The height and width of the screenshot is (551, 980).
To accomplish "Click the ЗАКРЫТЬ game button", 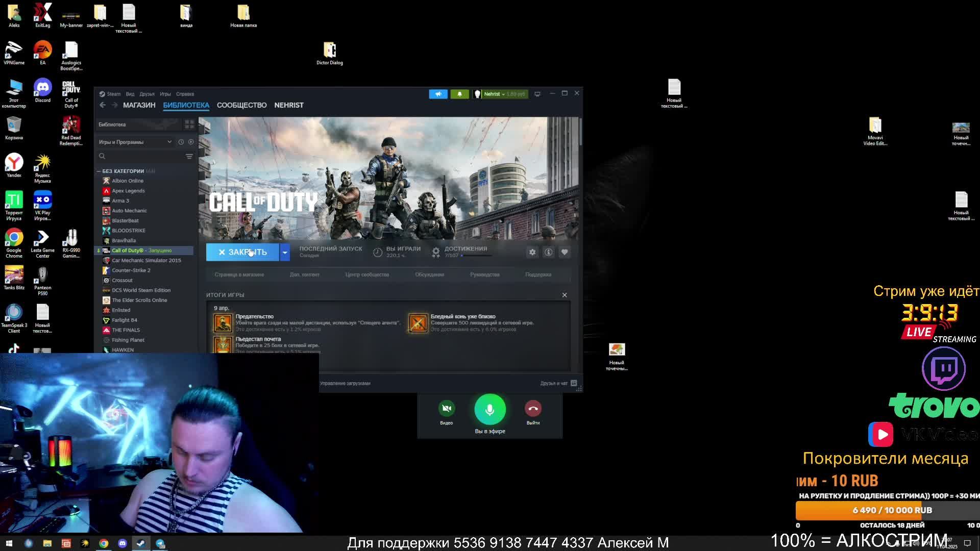I will pos(242,252).
